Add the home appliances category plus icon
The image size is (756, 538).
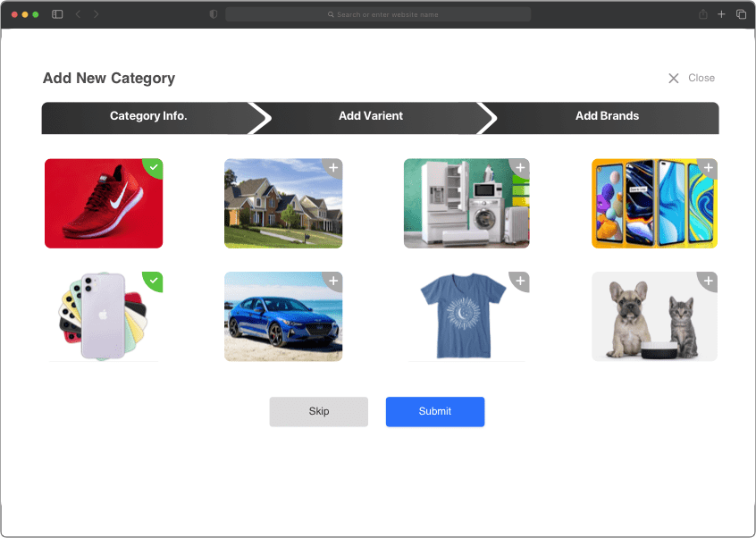(520, 168)
